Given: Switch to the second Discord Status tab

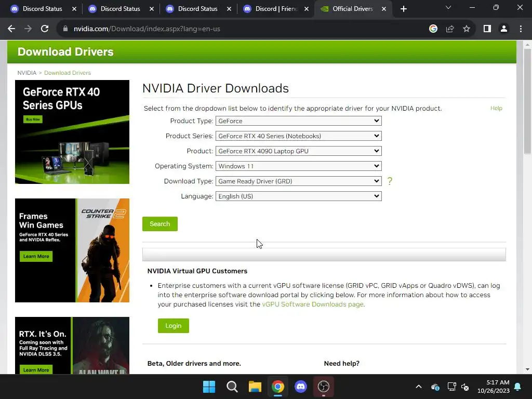Looking at the screenshot, I should [120, 9].
